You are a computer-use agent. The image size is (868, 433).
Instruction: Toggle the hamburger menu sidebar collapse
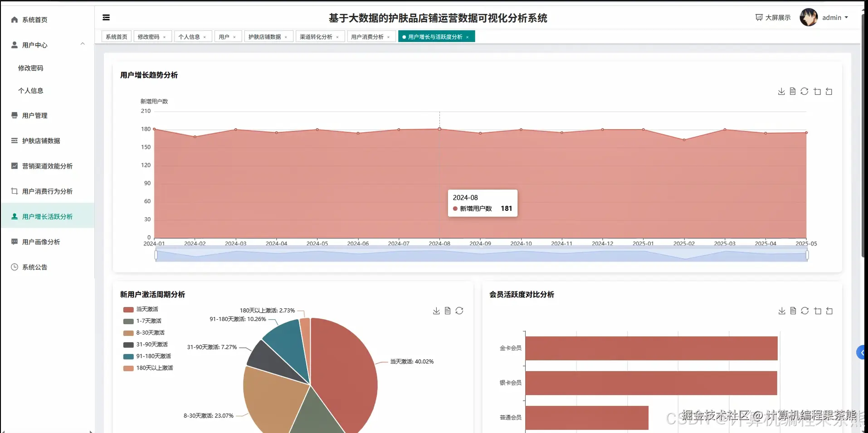[x=106, y=18]
